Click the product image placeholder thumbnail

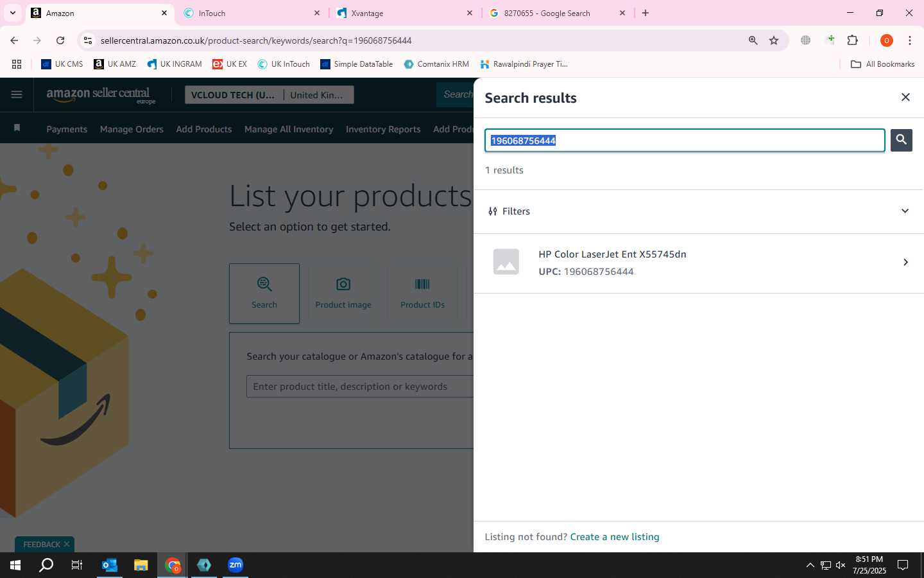pos(506,262)
